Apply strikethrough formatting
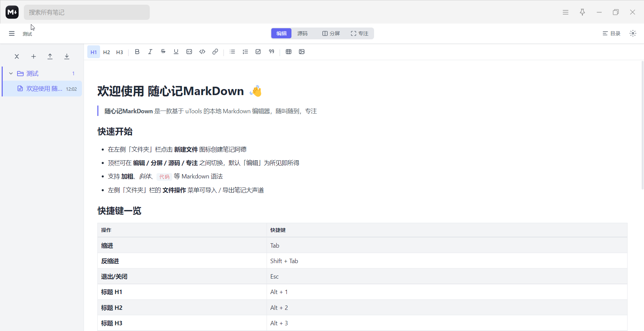This screenshot has width=644, height=331. (163, 52)
